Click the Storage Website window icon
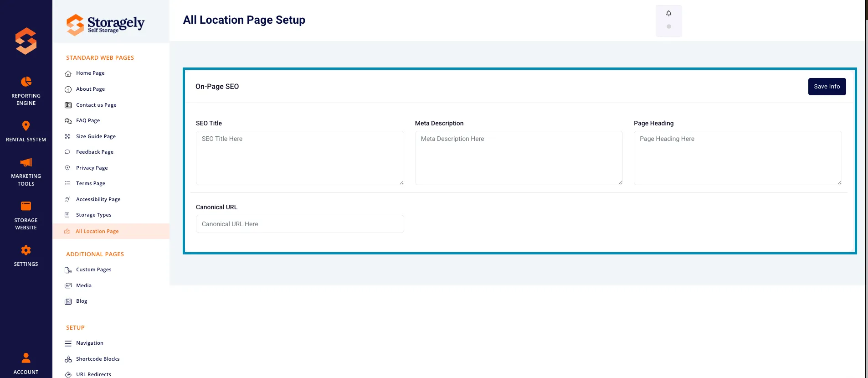 click(26, 206)
